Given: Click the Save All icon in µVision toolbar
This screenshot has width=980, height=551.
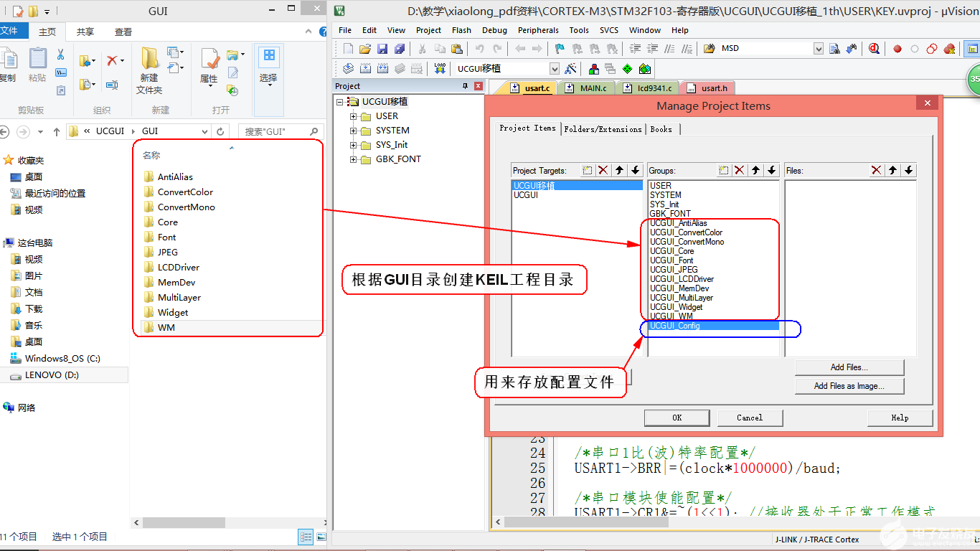Looking at the screenshot, I should click(399, 49).
